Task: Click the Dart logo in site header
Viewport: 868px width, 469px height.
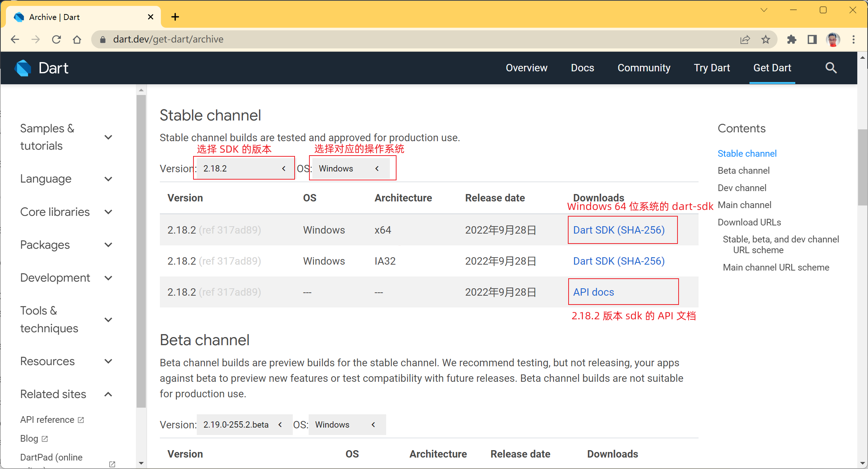Action: (41, 68)
